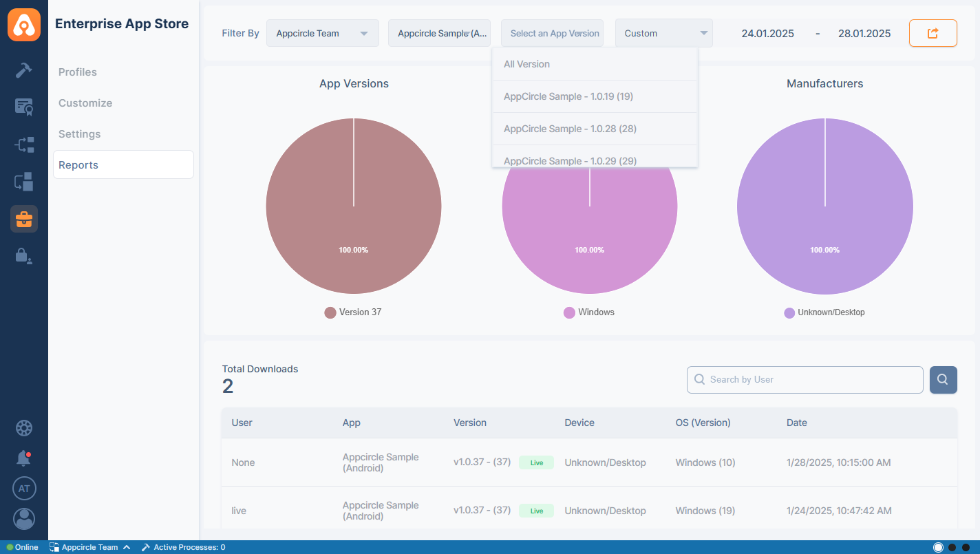Screen dimensions: 980x554
Task: Open the Publish module icon in sidebar
Action: pos(24,182)
